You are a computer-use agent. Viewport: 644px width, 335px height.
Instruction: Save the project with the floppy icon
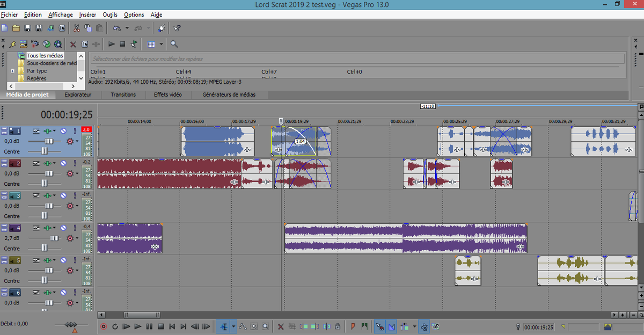28,28
